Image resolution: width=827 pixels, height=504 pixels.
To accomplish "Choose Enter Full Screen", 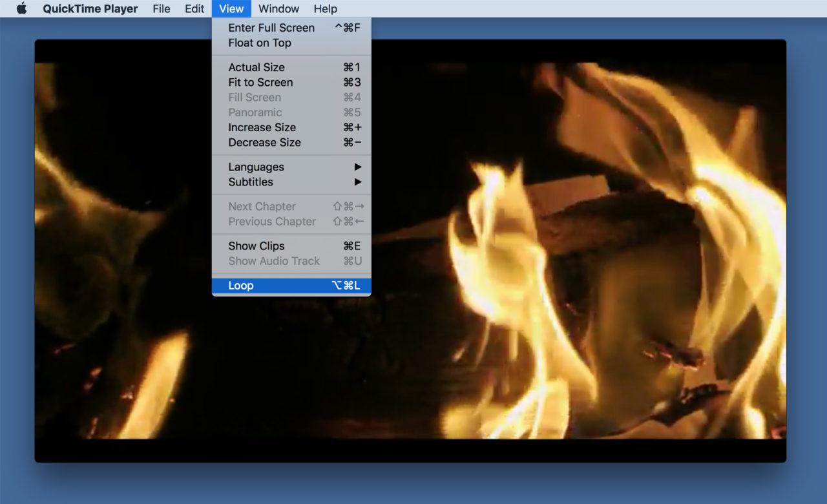I will click(291, 28).
